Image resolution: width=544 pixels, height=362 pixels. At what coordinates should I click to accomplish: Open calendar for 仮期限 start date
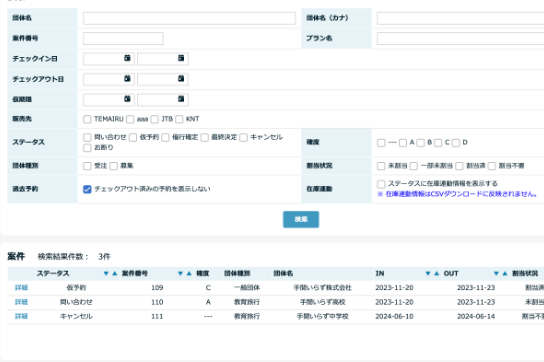127,99
